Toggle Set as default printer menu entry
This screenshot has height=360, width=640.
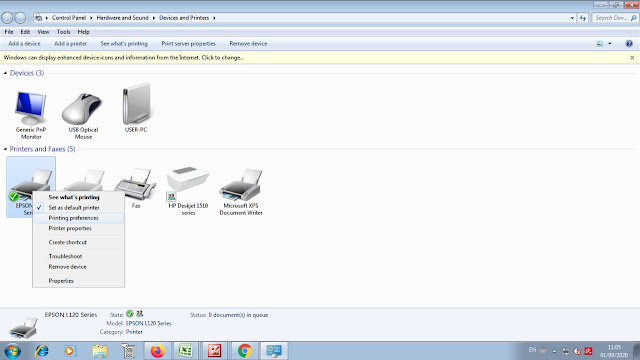pyautogui.click(x=79, y=207)
